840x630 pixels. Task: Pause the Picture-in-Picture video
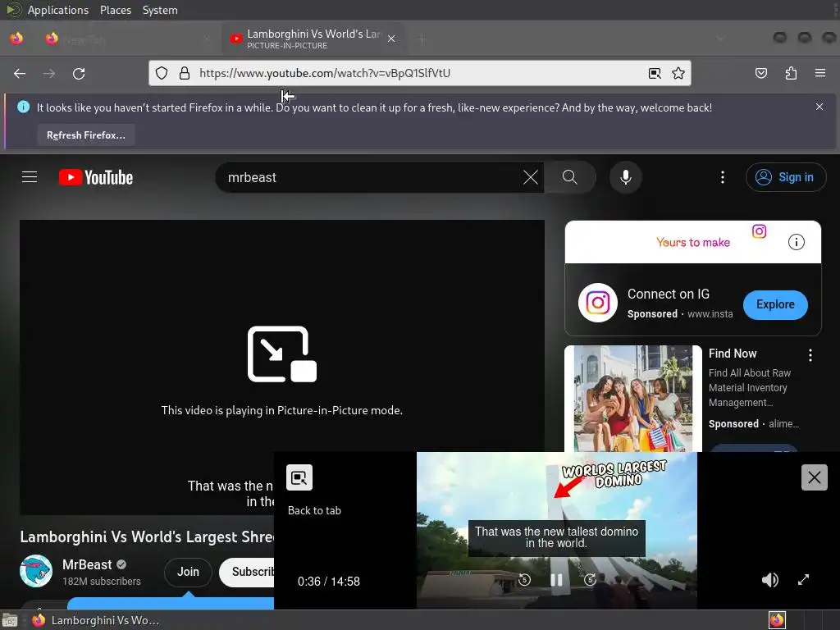coord(557,580)
